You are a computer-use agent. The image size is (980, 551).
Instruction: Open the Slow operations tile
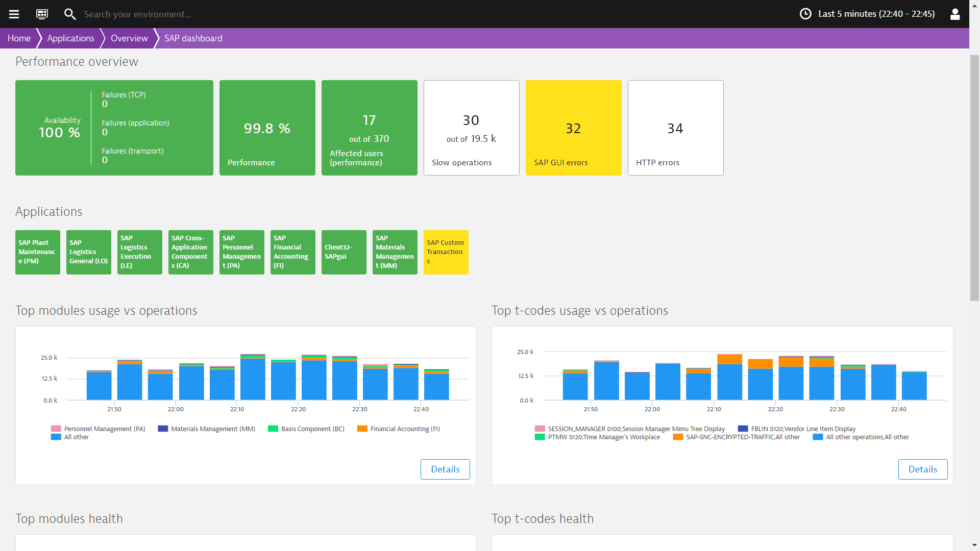(472, 128)
